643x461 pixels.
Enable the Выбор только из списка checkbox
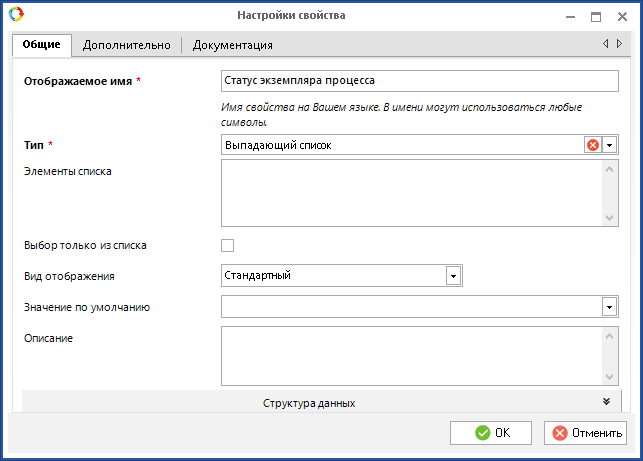(227, 245)
